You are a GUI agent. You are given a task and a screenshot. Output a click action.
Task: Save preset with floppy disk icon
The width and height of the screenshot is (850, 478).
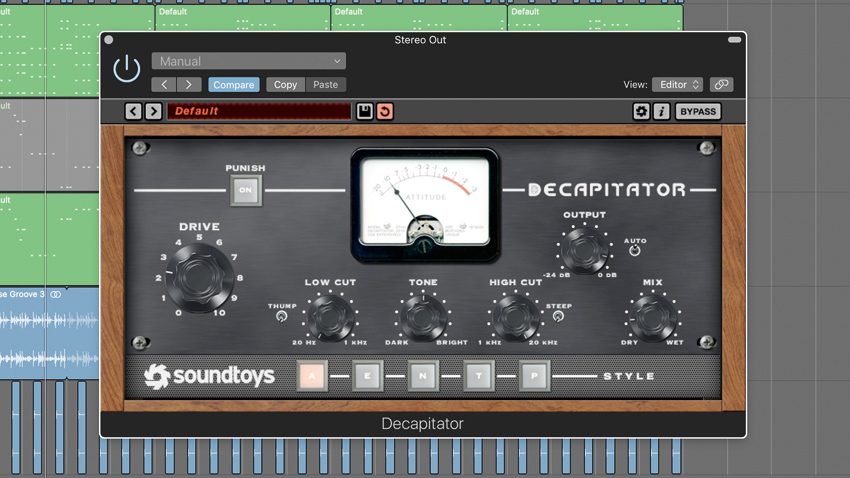(365, 111)
